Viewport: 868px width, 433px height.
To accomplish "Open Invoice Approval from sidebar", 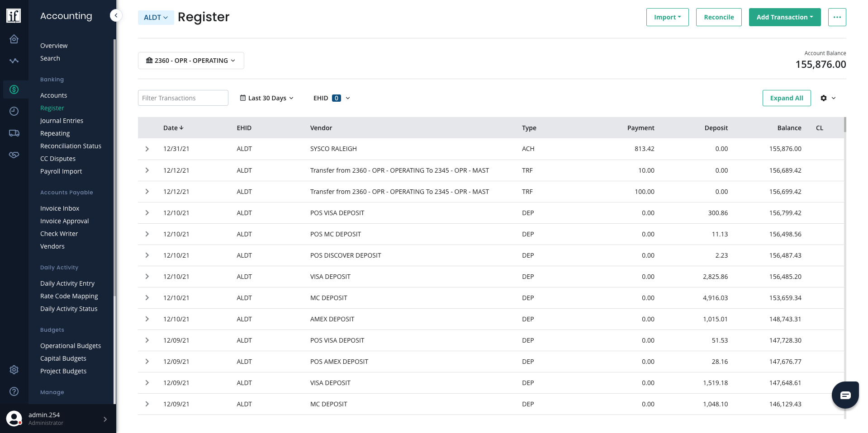I will pyautogui.click(x=64, y=221).
